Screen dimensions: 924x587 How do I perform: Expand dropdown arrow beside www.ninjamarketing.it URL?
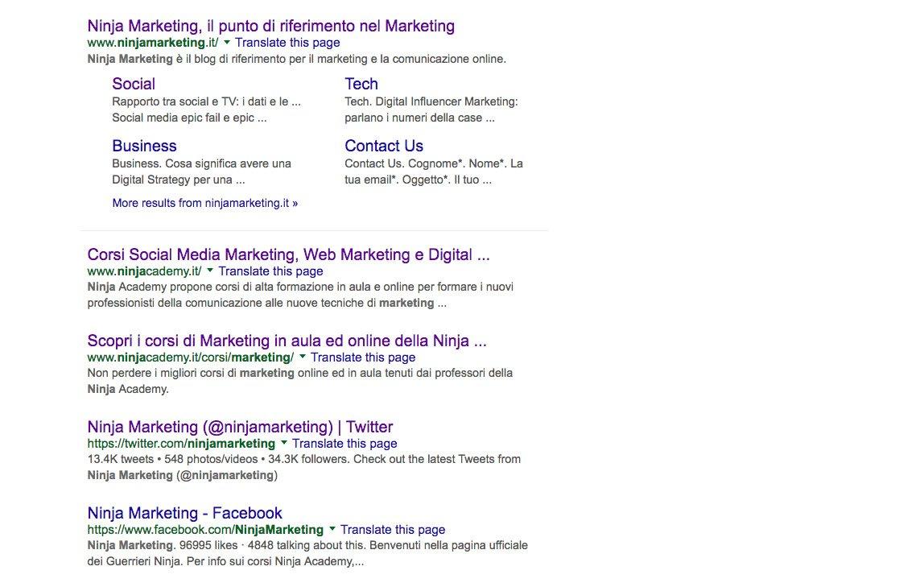pyautogui.click(x=227, y=42)
